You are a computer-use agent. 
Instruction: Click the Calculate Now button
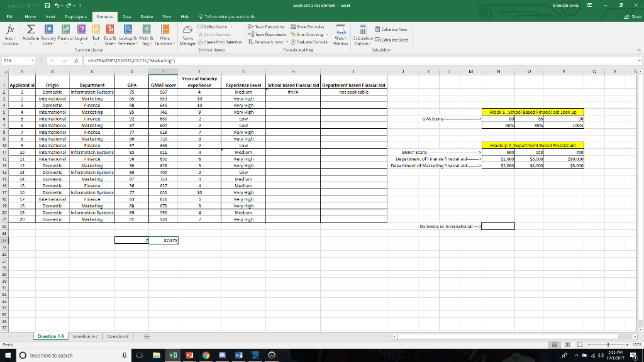(x=391, y=28)
